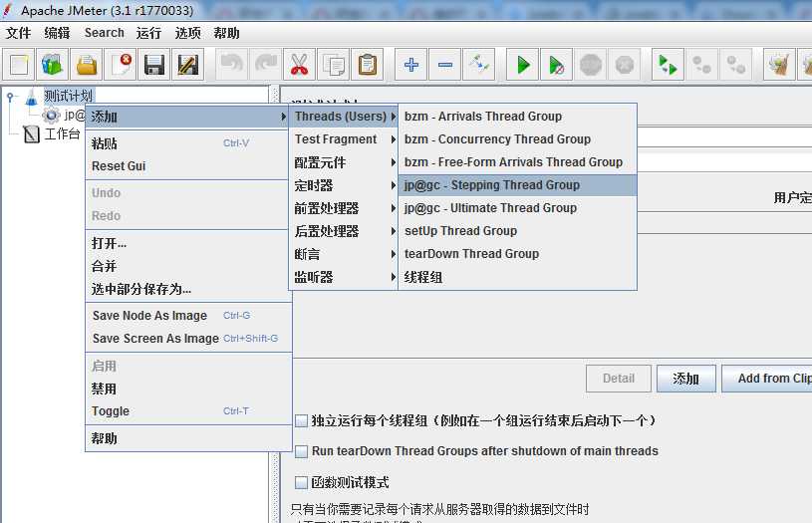Click the 添加 button below variables table

pos(686,379)
